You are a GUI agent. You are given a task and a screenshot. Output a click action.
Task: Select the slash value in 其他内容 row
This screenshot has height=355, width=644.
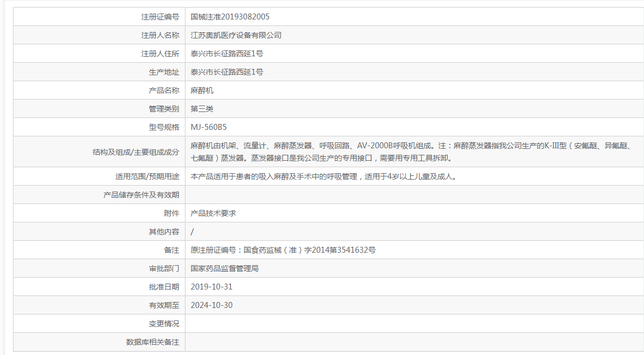click(x=192, y=232)
